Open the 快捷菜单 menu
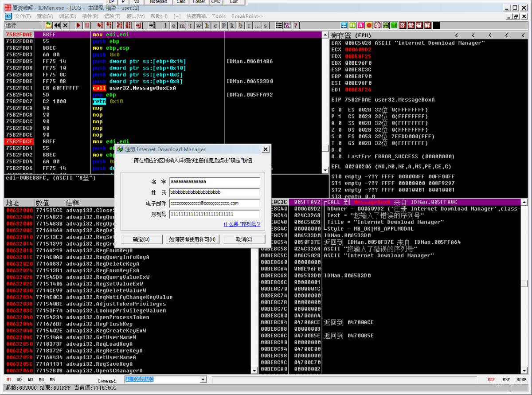This screenshot has width=532, height=395. 196,16
